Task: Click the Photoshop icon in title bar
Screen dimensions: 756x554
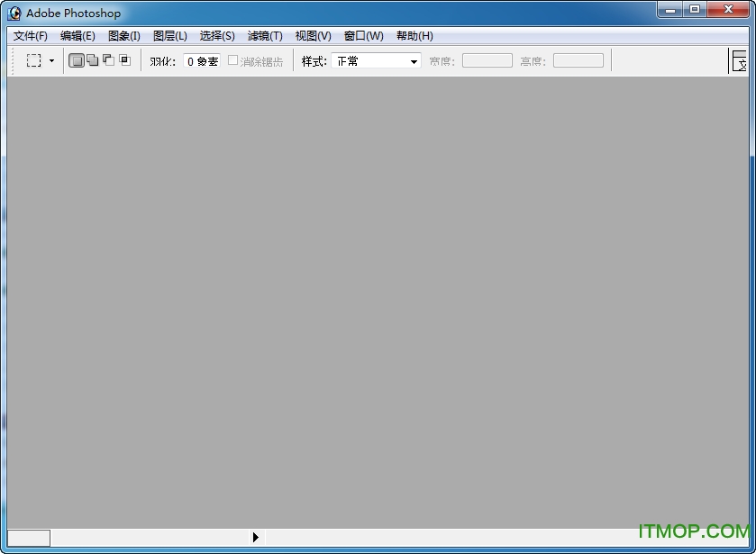Action: (x=14, y=14)
